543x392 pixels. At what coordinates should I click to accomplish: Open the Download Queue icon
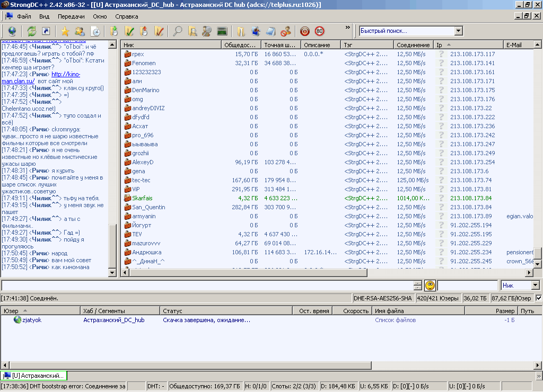[114, 31]
